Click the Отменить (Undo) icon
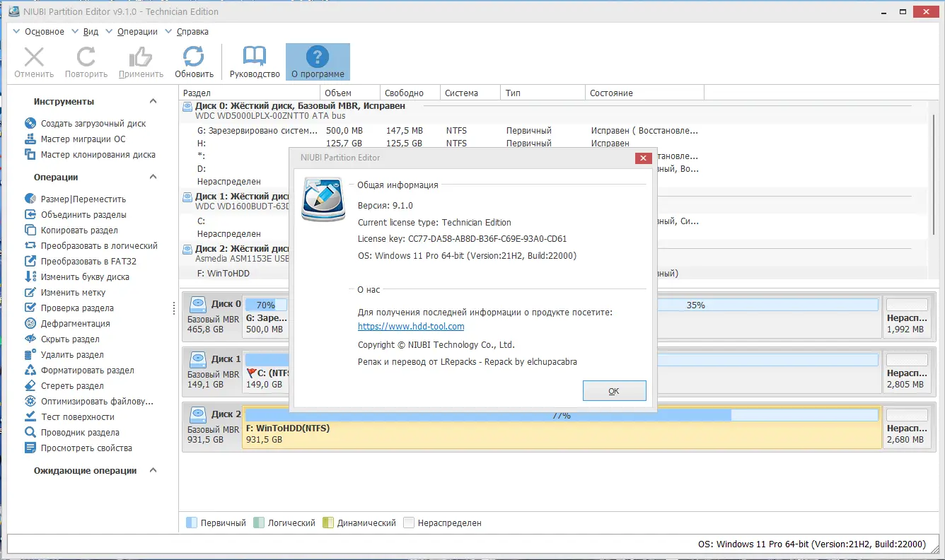Viewport: 945px width, 560px height. (x=33, y=61)
